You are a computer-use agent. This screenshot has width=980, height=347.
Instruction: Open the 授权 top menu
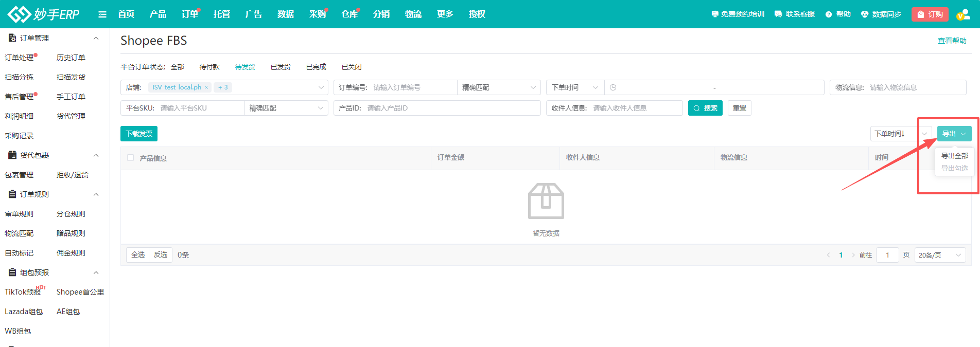pyautogui.click(x=477, y=14)
